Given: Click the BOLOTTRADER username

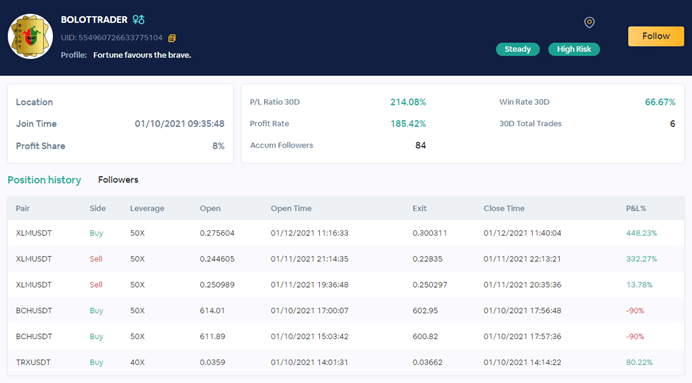Looking at the screenshot, I should (94, 20).
